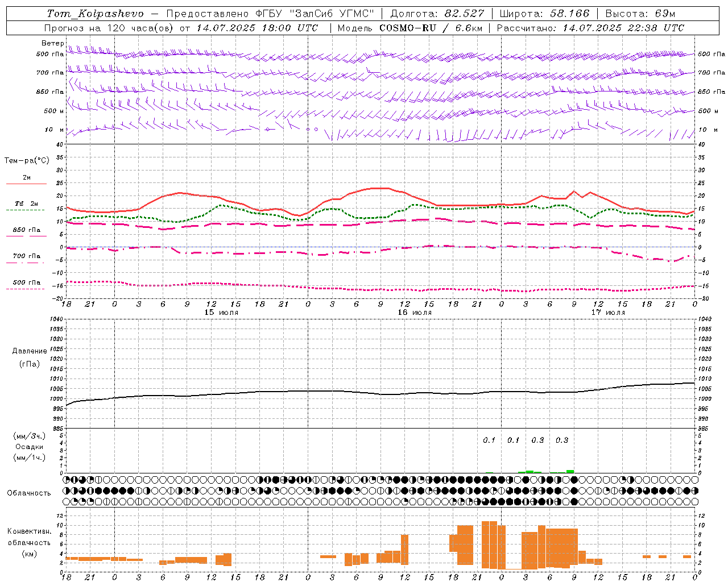
Task: Click the 500 гПа temperature legend entry
Action: 27,282
